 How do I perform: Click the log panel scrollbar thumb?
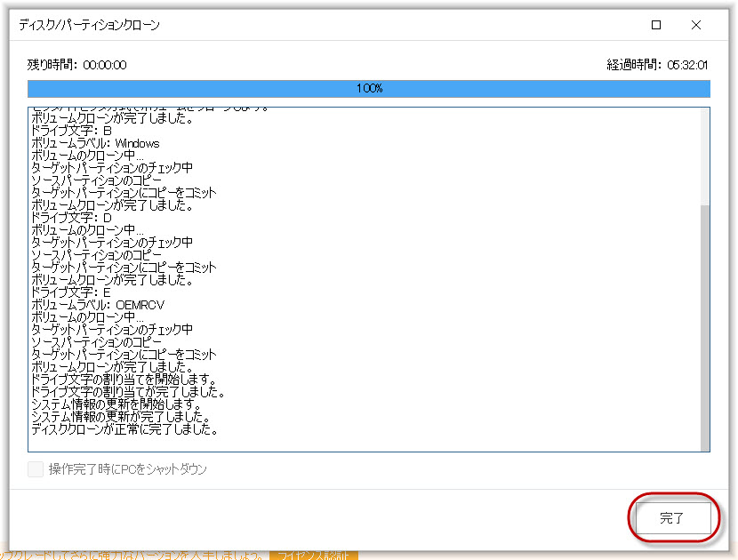704,327
